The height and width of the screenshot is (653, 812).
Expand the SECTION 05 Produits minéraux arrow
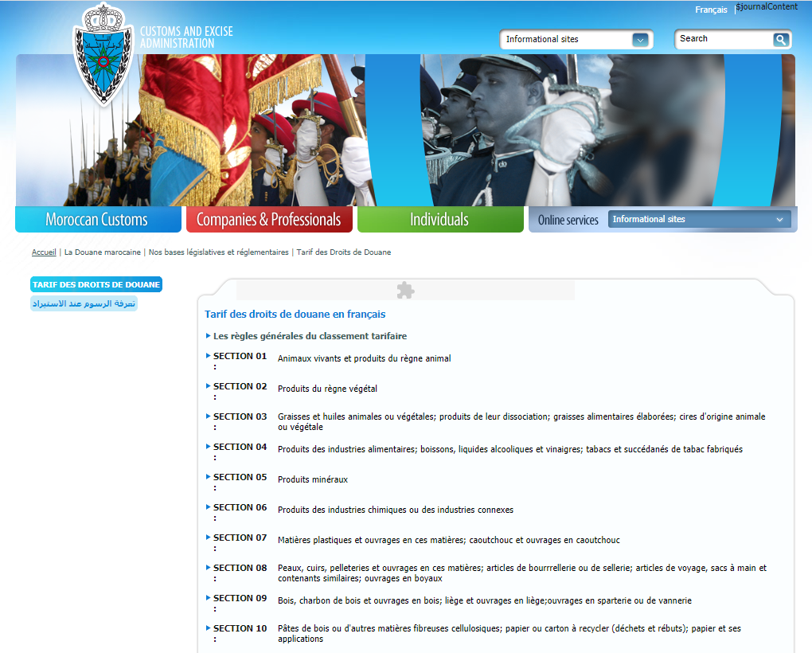pos(209,477)
